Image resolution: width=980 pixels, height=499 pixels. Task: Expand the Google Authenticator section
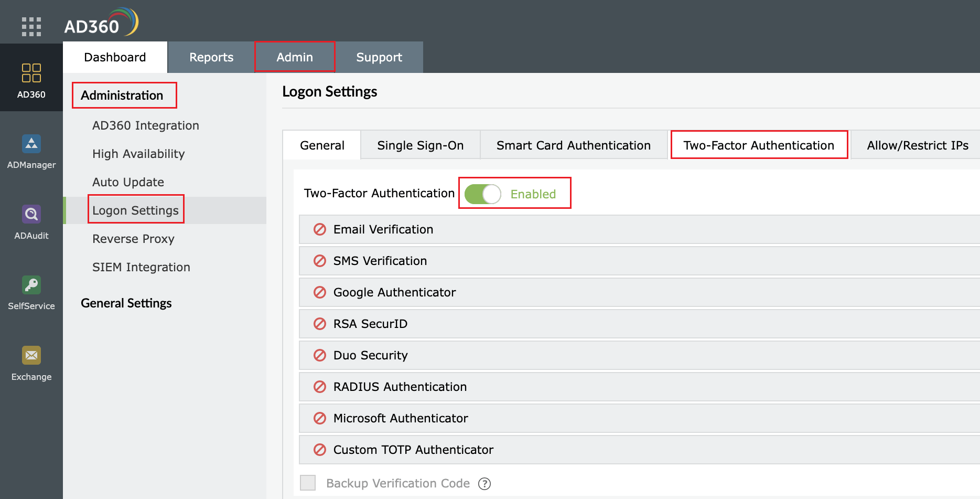[393, 292]
